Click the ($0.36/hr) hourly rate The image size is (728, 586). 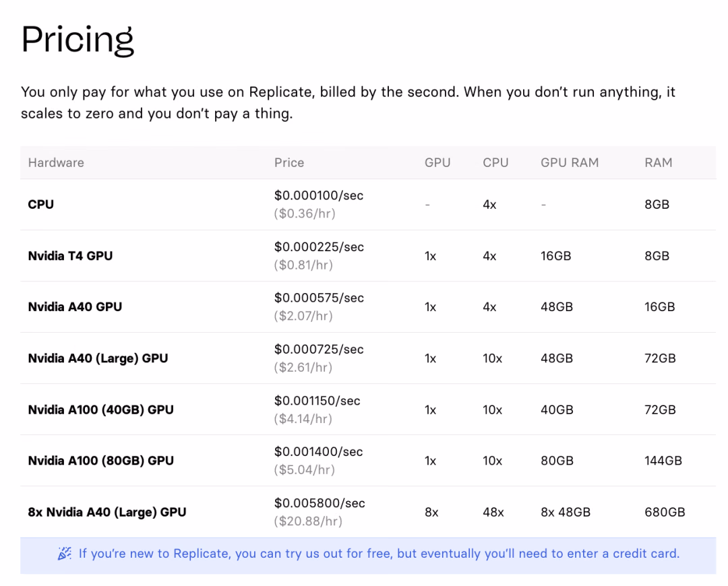tap(305, 214)
